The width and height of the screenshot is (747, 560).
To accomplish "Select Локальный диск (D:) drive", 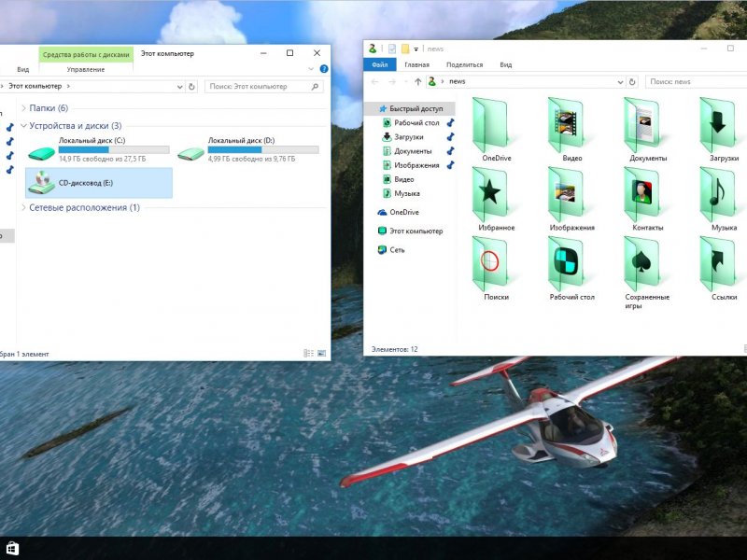I will point(247,149).
